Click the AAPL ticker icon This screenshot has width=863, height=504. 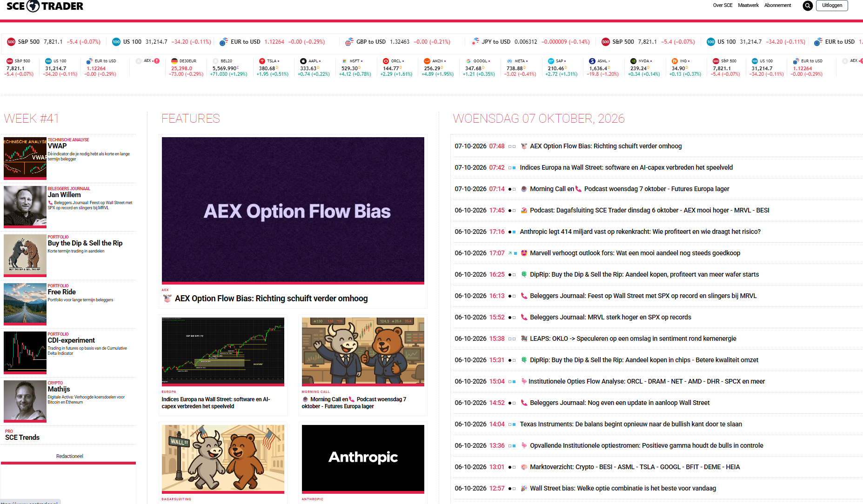tap(303, 61)
